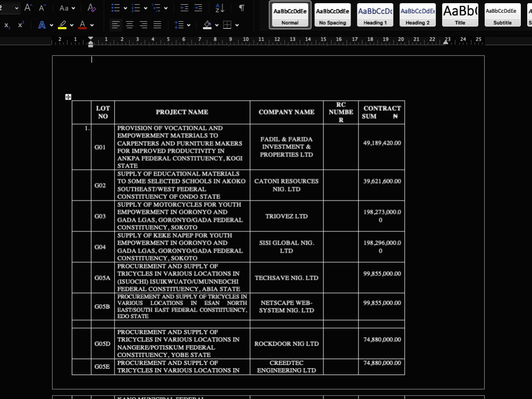
Task: Click the line spacing icon
Action: (179, 25)
